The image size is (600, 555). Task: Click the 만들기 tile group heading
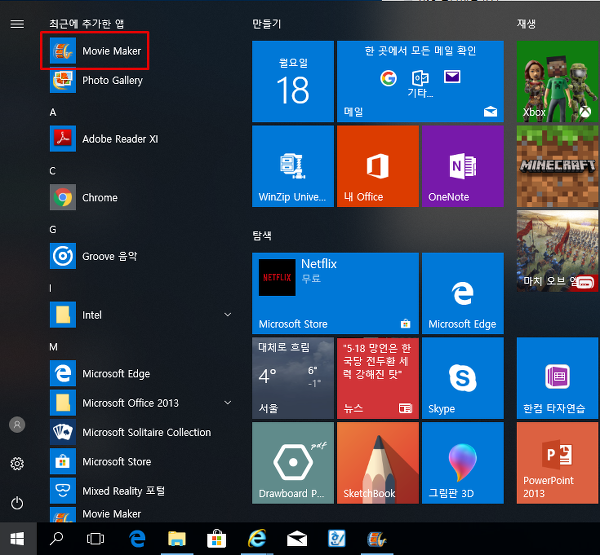pyautogui.click(x=266, y=24)
